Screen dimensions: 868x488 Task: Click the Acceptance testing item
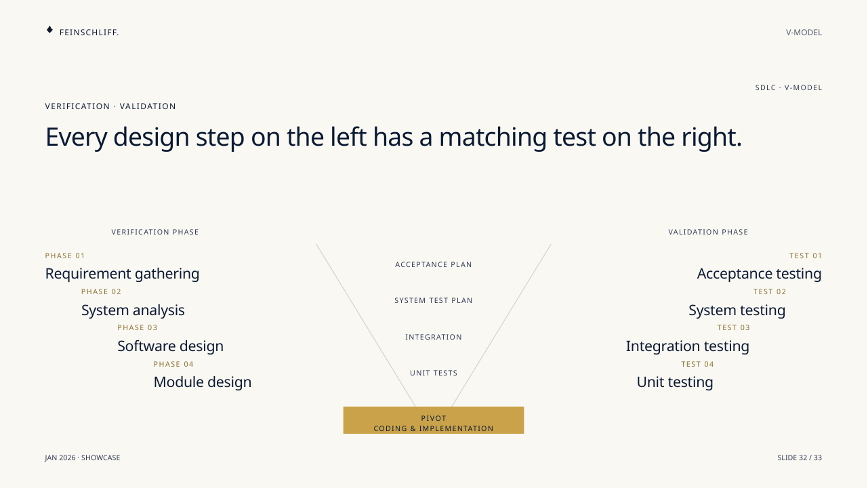[x=759, y=274]
